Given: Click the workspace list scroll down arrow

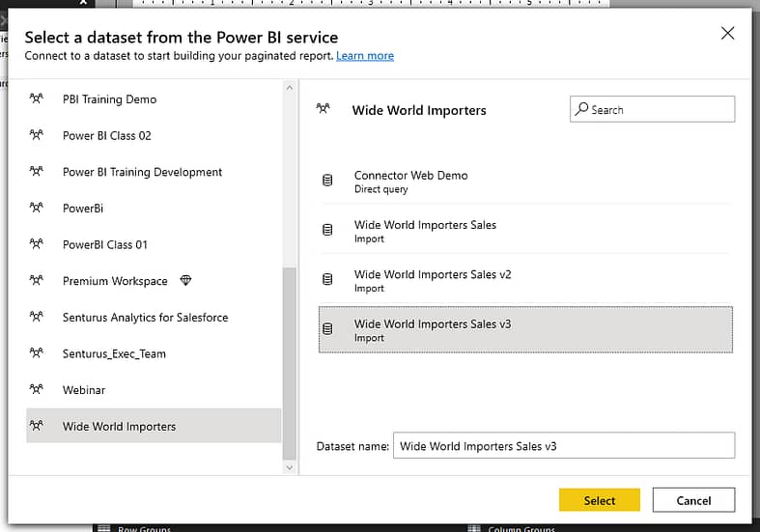Looking at the screenshot, I should (x=290, y=467).
